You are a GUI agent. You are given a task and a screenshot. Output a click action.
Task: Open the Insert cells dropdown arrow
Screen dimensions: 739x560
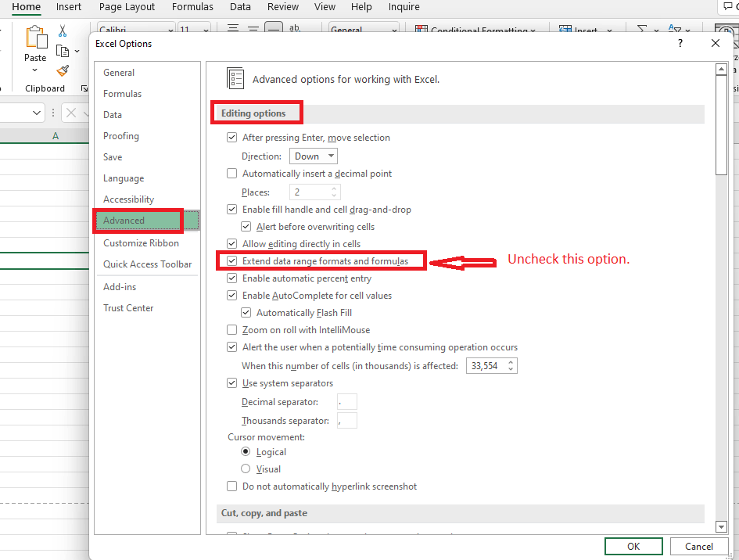pos(609,31)
